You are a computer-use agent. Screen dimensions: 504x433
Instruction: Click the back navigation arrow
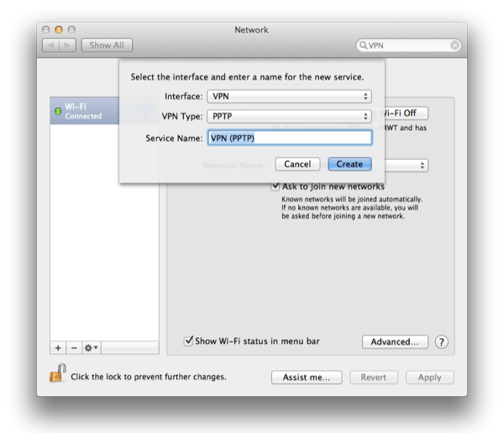coord(50,45)
